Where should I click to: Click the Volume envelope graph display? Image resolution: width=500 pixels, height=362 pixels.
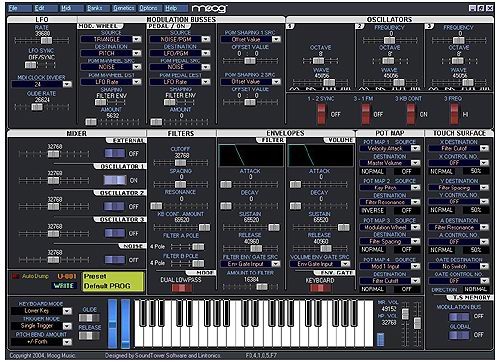click(321, 155)
